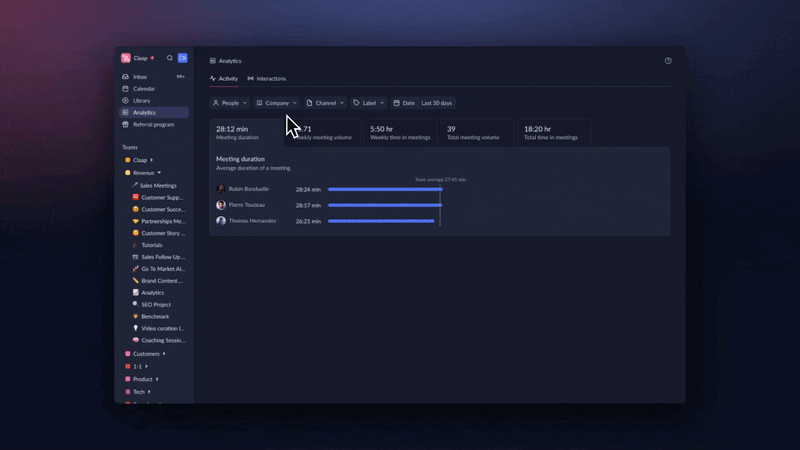Click the Customer Supp... channel icon
The height and width of the screenshot is (450, 800).
tap(135, 197)
